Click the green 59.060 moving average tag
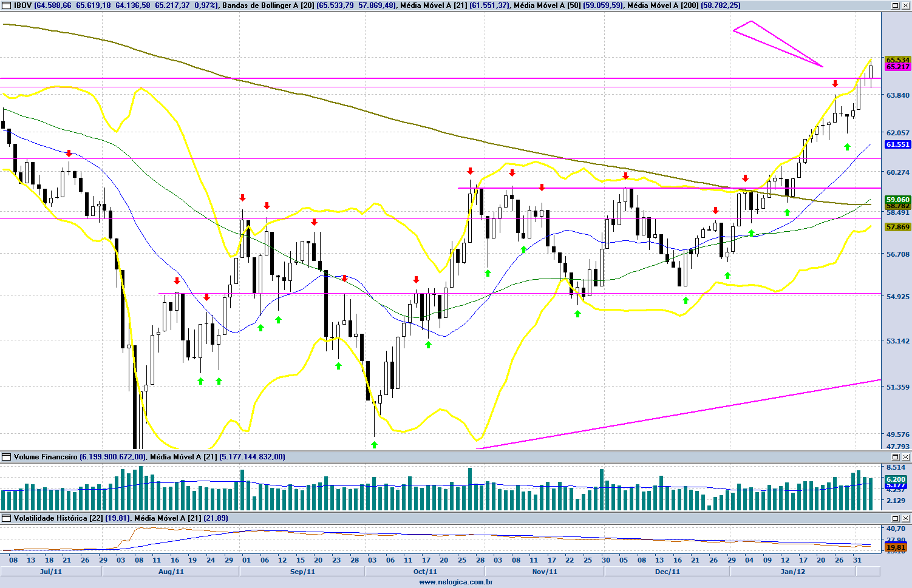 click(898, 200)
